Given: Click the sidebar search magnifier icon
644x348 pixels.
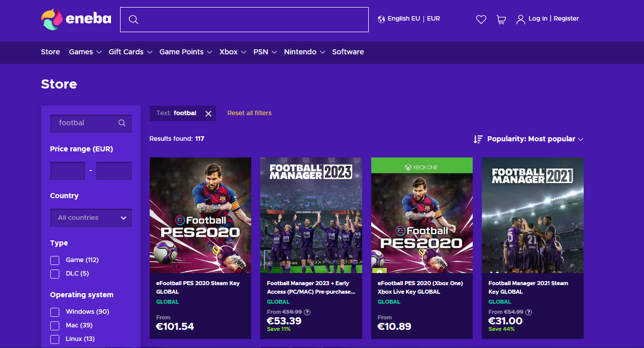Looking at the screenshot, I should pos(122,123).
